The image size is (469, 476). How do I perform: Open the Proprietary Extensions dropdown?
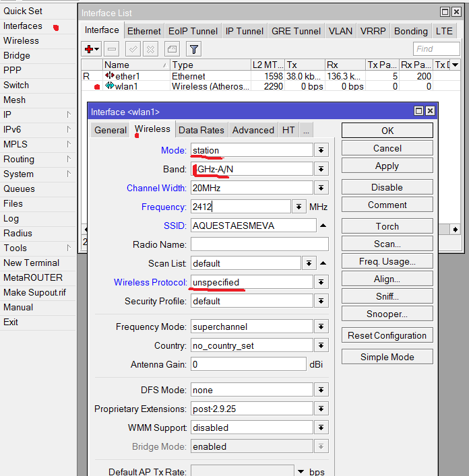tap(321, 409)
